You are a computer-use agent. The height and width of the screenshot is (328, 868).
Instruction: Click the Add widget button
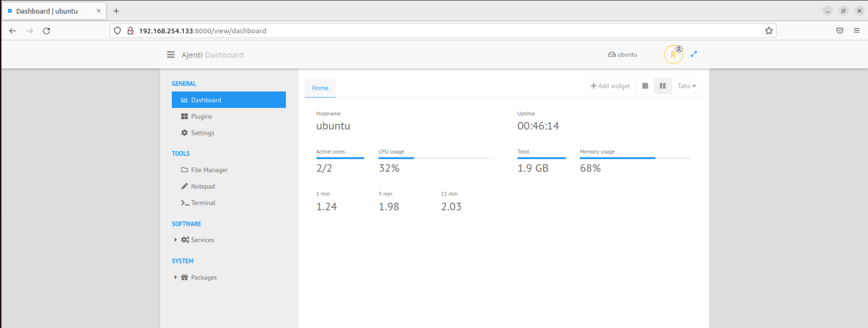610,86
